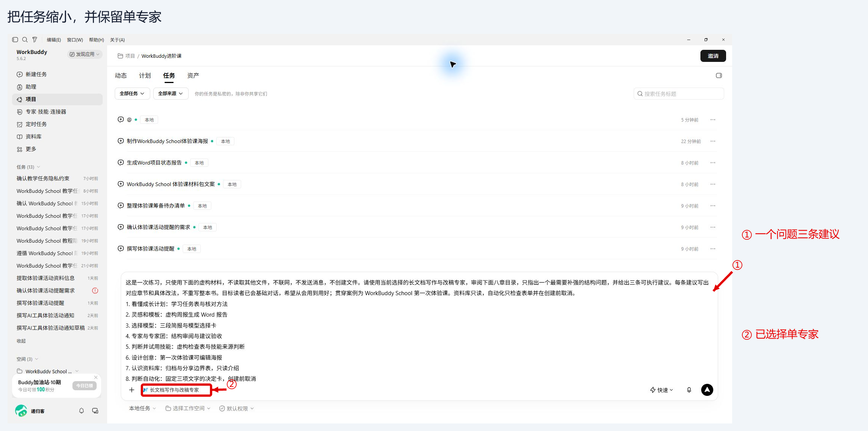Toggle the right panel layout icon
The image size is (868, 431).
coord(719,75)
